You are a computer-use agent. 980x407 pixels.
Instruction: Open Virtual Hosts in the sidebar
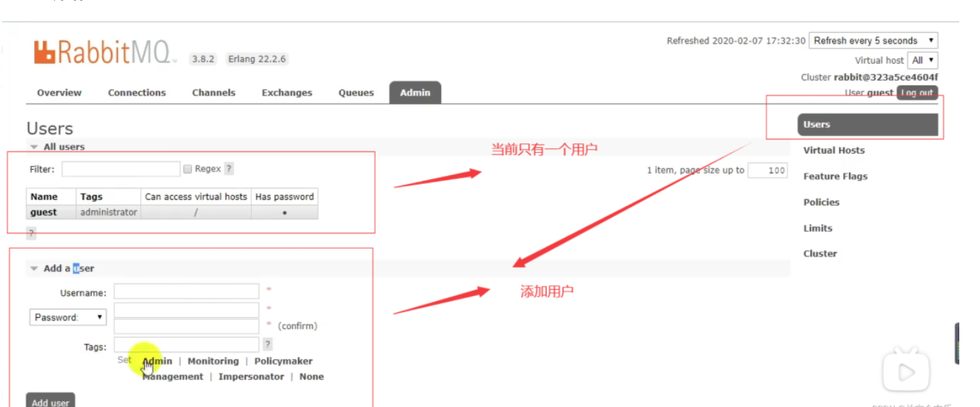click(834, 151)
